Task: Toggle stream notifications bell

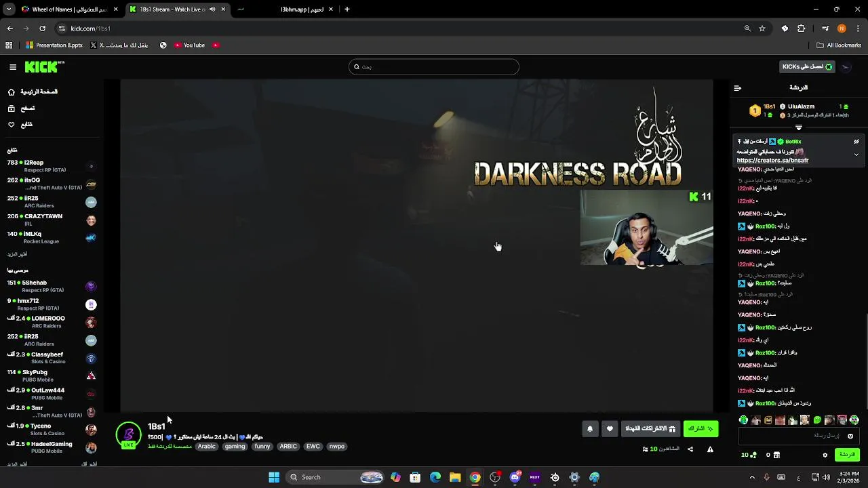Action: (590, 428)
